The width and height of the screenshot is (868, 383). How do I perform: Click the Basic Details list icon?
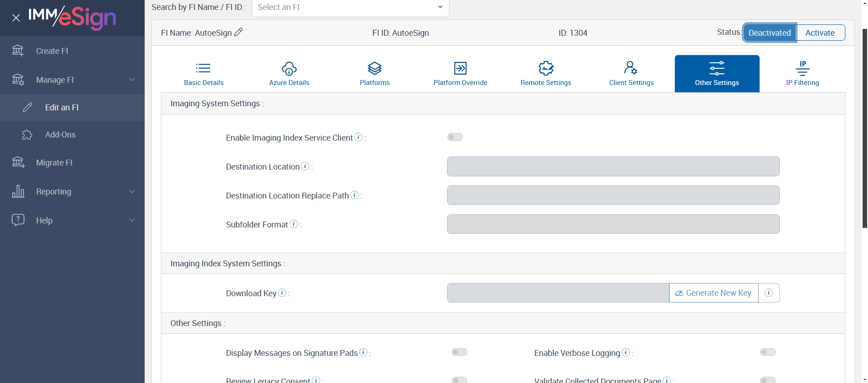[x=203, y=68]
